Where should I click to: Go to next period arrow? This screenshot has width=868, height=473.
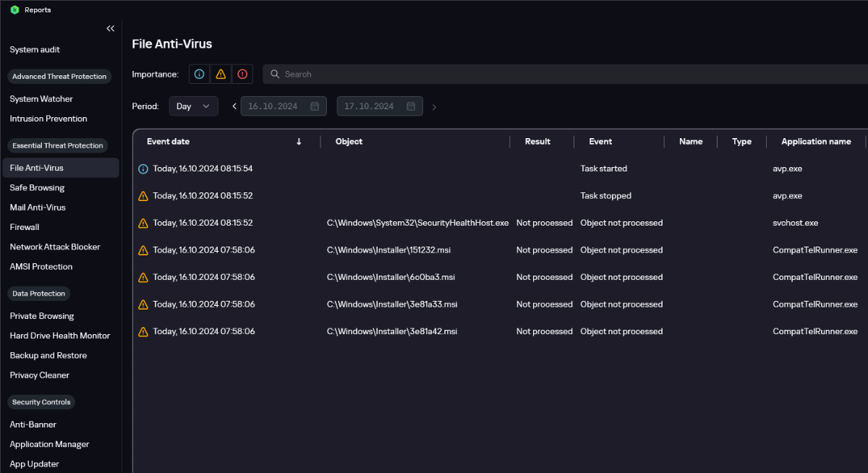[x=434, y=107]
